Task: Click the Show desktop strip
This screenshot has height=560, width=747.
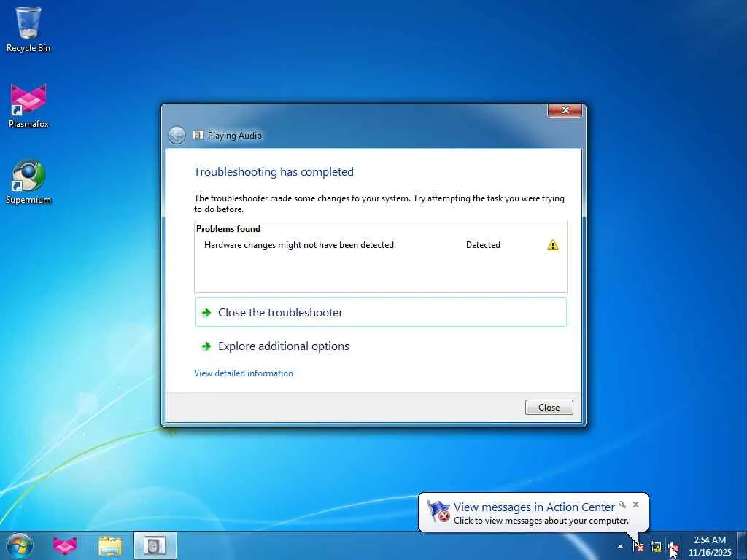Action: coord(742,545)
